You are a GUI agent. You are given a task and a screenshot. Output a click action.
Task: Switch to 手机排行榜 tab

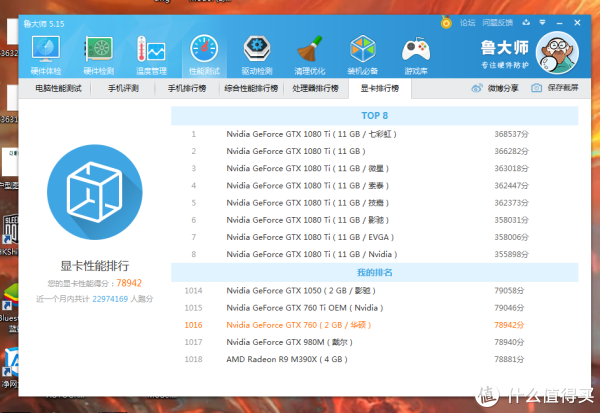[x=187, y=88]
